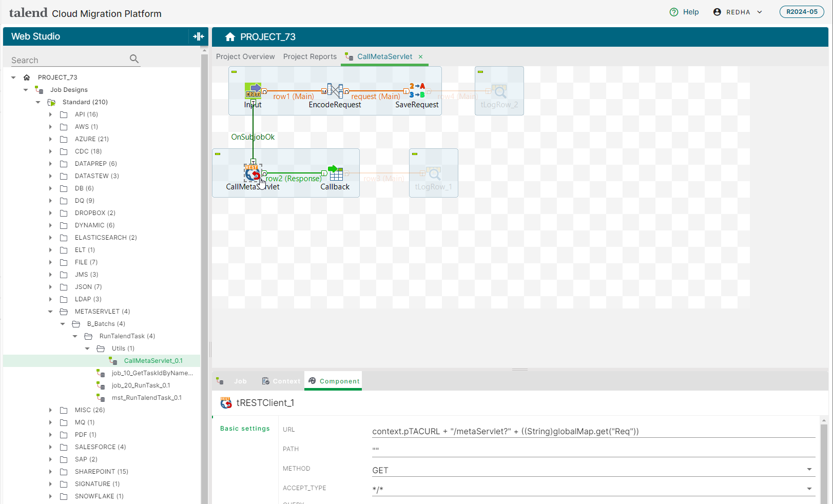The width and height of the screenshot is (833, 504).
Task: Click the Callback component icon
Action: [x=335, y=173]
